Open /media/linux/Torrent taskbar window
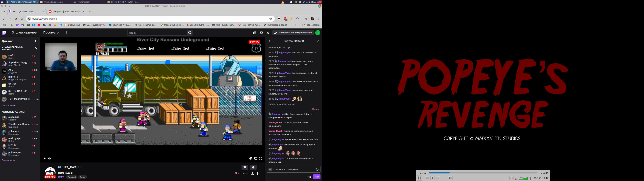 (52, 2)
